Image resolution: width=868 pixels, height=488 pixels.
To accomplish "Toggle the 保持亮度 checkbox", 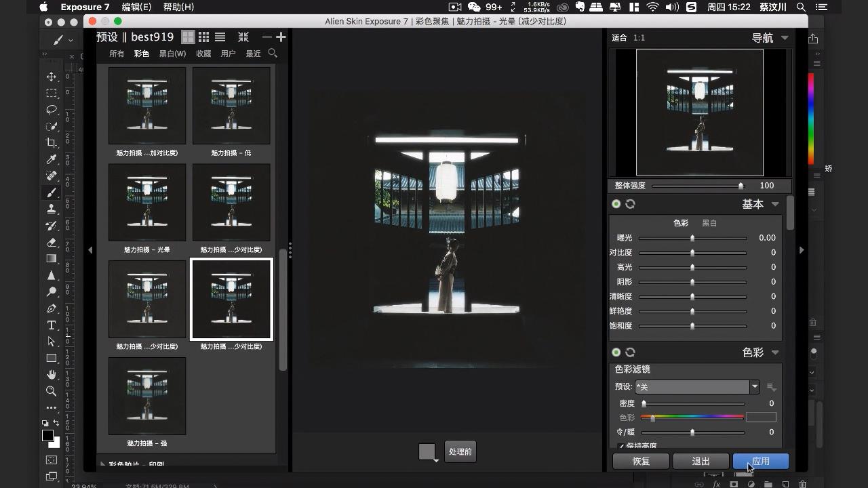I will pyautogui.click(x=621, y=446).
